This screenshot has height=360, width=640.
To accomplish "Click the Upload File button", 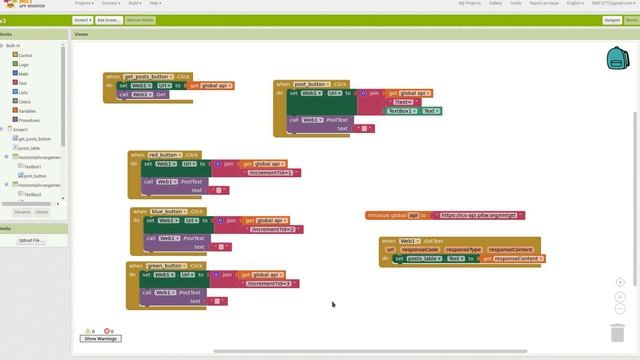I will click(x=31, y=240).
